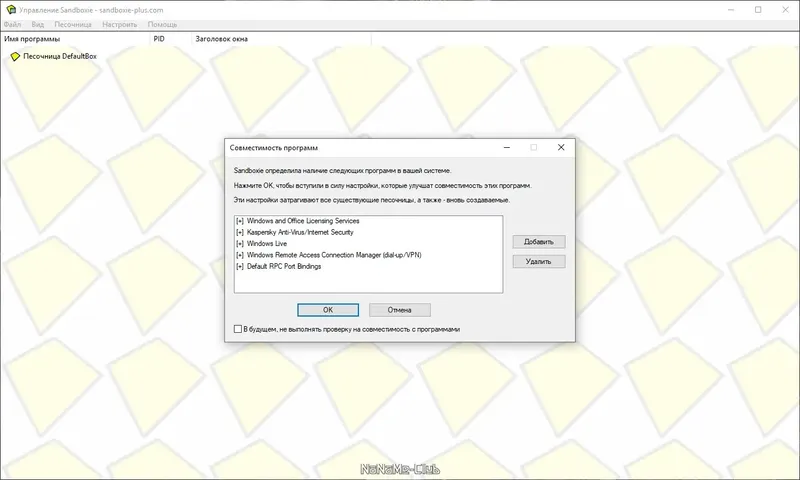
Task: Open the Настроить menu
Action: [119, 24]
